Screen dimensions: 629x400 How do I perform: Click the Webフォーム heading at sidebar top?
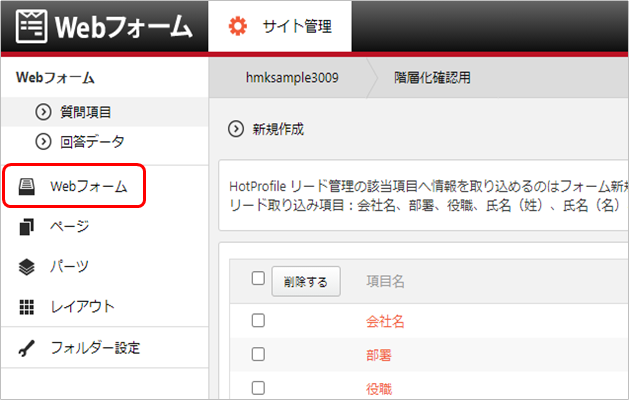point(55,77)
